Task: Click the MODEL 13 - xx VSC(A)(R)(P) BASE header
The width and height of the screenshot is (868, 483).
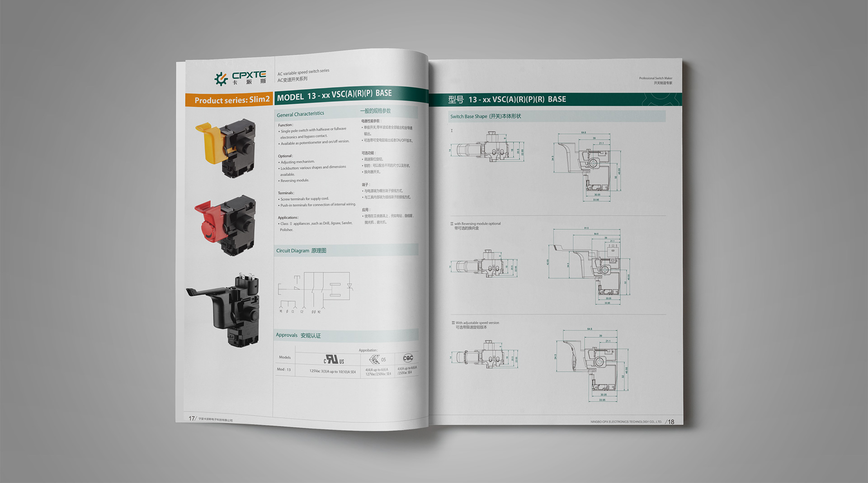Action: [x=334, y=95]
